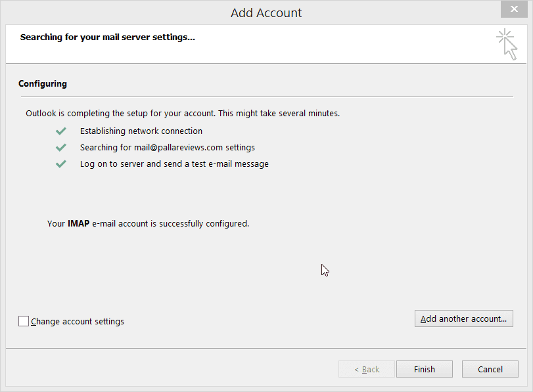The width and height of the screenshot is (533, 392).
Task: Click the 'Add Account' title bar text
Action: [x=266, y=13]
